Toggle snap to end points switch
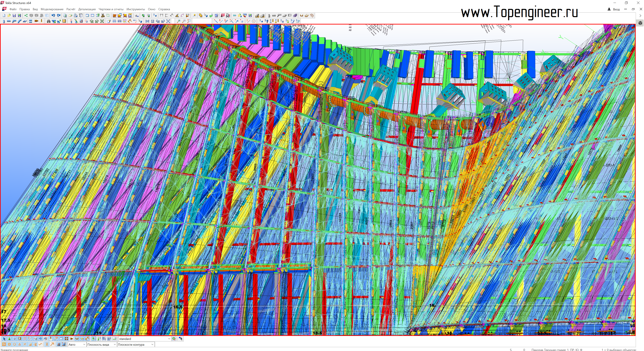Screen dimensions: 644x351 point(9,344)
